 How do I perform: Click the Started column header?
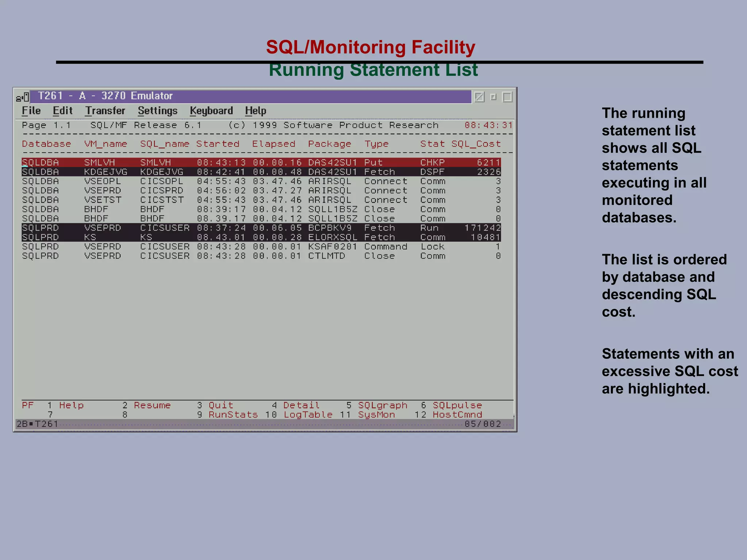click(x=218, y=144)
